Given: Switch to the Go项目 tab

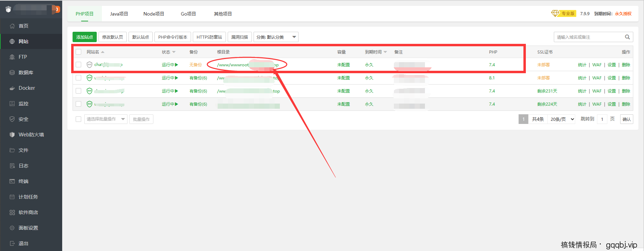Looking at the screenshot, I should pyautogui.click(x=188, y=14).
